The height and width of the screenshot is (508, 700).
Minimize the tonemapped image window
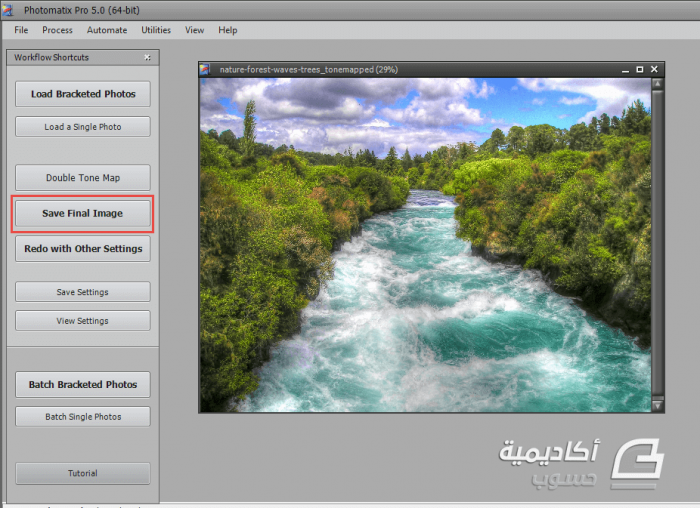[x=625, y=70]
